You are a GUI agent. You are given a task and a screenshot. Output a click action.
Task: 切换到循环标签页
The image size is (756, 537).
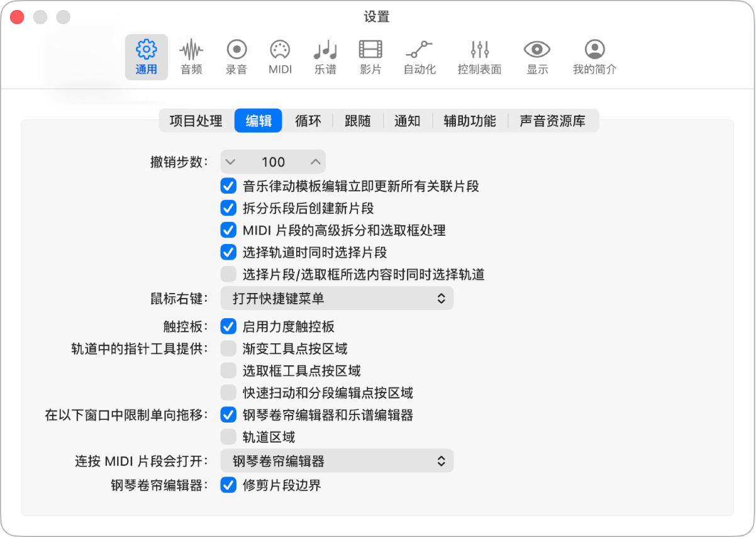[x=308, y=121]
